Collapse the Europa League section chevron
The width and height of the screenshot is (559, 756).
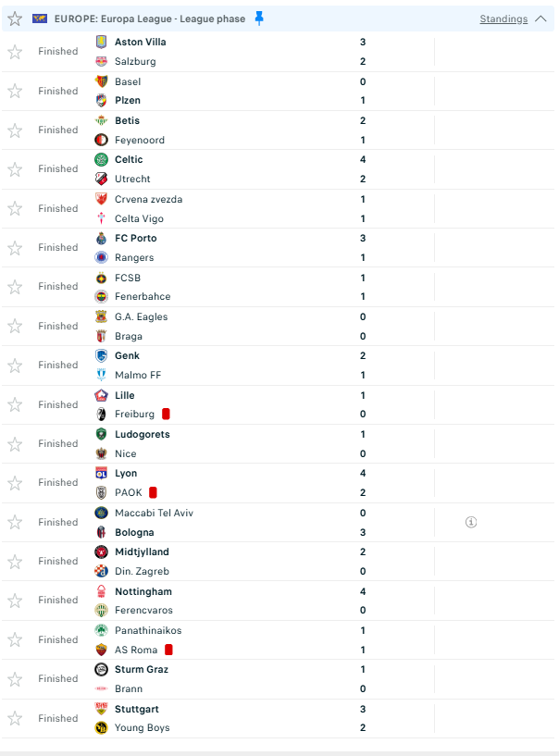(x=541, y=19)
